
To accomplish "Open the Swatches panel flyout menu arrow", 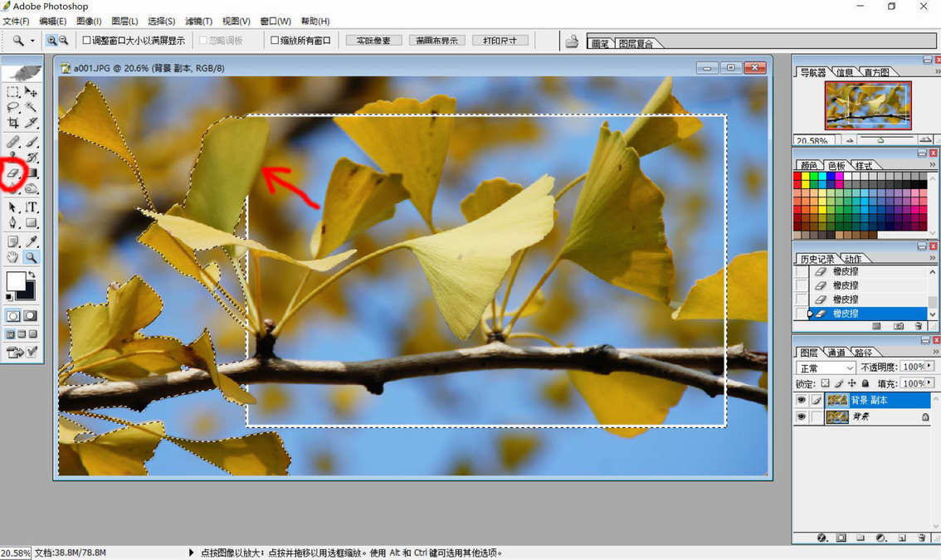I will coord(932,164).
